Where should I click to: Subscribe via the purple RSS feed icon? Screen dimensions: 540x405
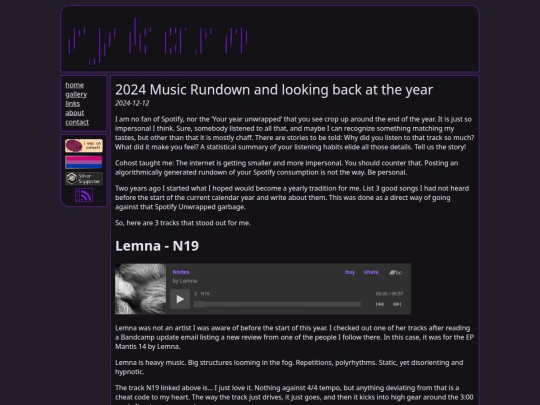[x=84, y=195]
